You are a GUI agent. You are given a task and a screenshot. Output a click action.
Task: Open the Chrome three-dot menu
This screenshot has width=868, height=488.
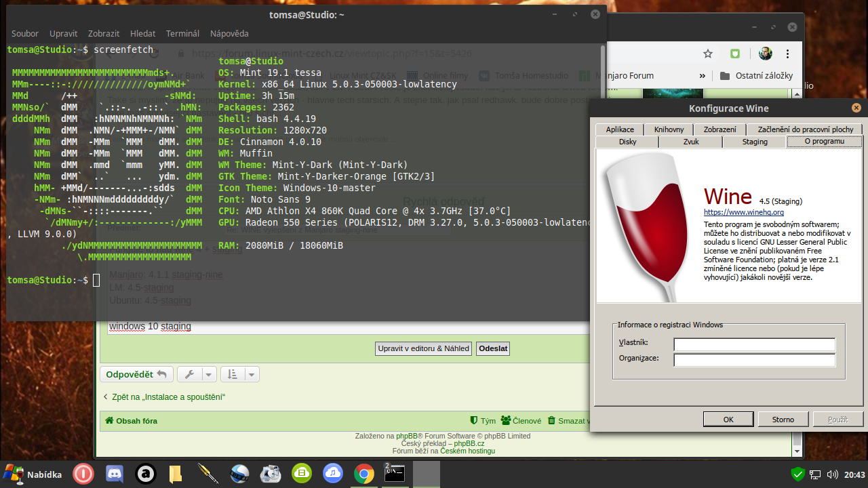coord(788,54)
